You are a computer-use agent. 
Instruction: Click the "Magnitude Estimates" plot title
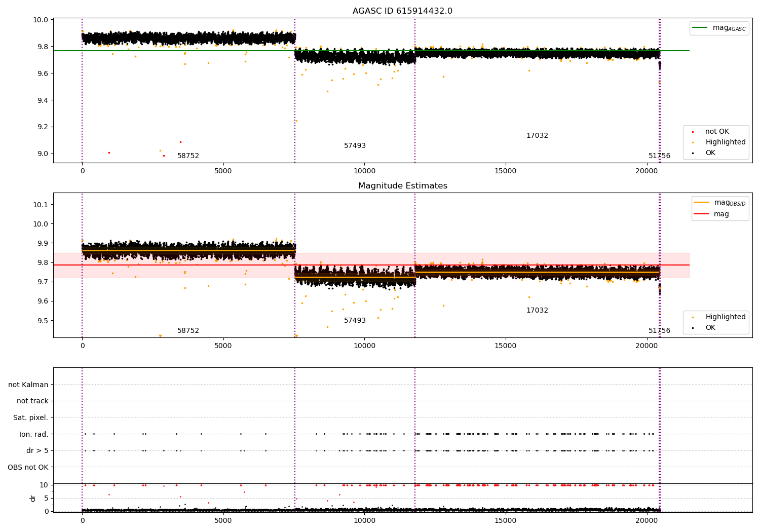tap(402, 186)
